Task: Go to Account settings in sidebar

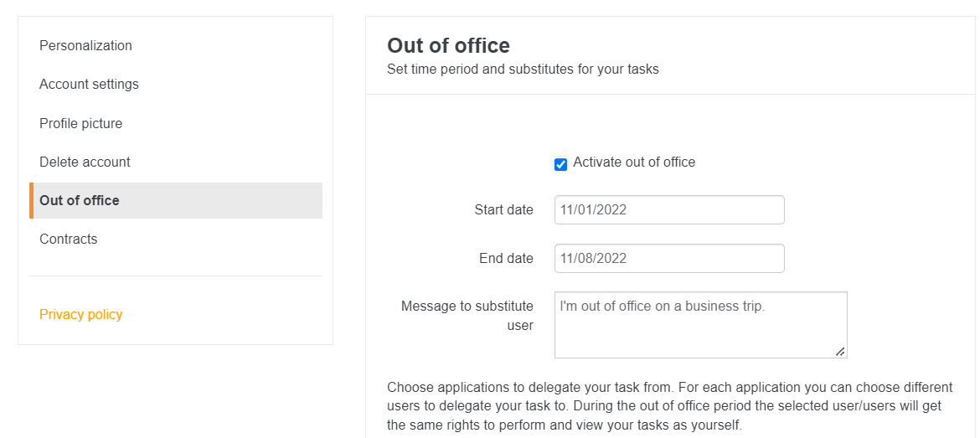Action: [x=89, y=84]
